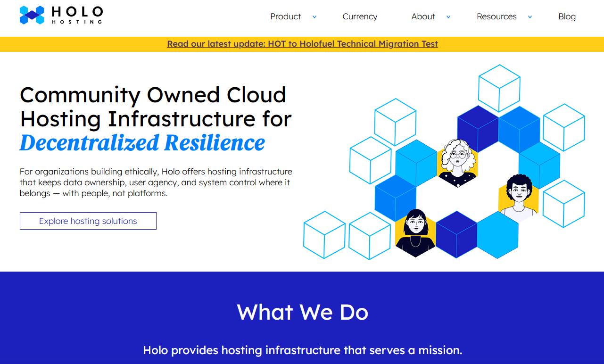Click the dark-haired woman avatar at bottom
Screen dimensions: 604x364
[x=415, y=233]
